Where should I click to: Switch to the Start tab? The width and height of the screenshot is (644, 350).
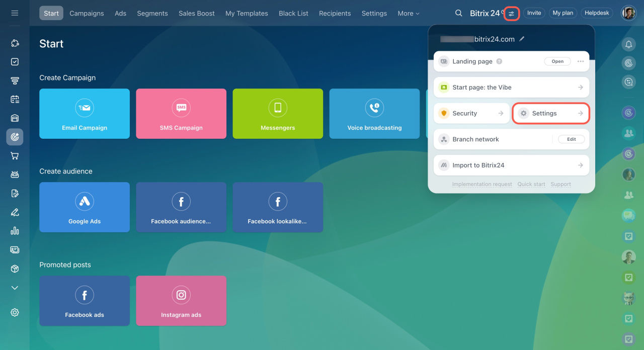[x=51, y=14]
